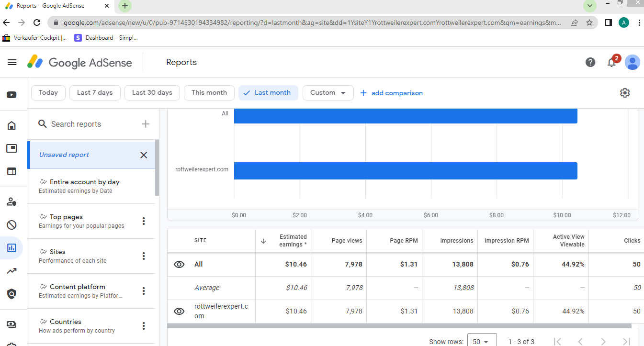Open the Show rows 50 dropdown
This screenshot has width=644, height=346.
click(x=482, y=341)
